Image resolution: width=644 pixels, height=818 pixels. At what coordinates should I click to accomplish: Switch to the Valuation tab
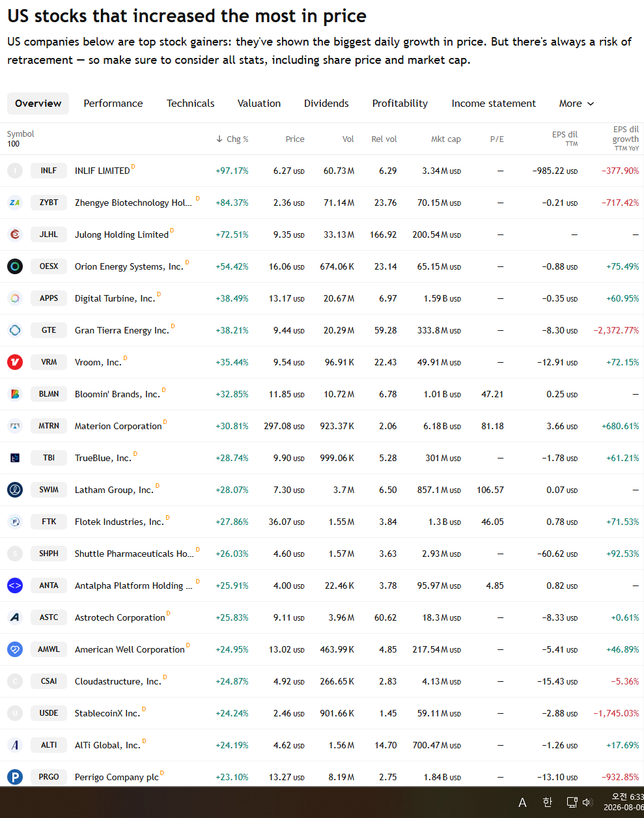(x=259, y=104)
